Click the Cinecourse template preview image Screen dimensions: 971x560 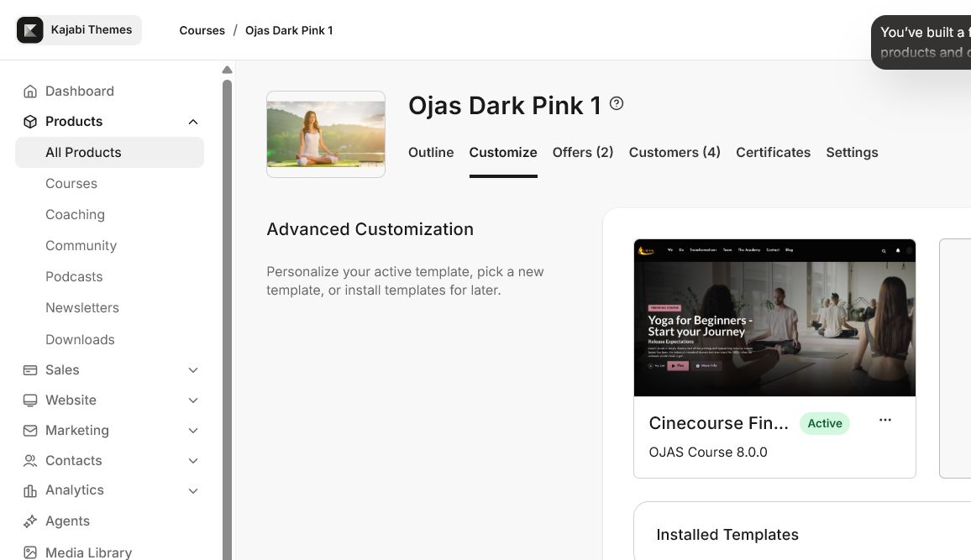click(774, 317)
